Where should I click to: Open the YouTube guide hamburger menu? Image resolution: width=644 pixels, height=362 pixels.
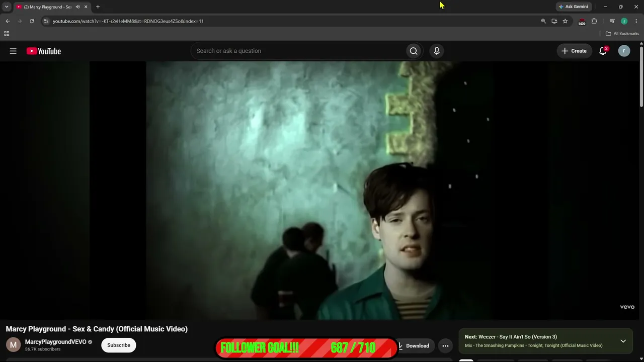click(13, 51)
